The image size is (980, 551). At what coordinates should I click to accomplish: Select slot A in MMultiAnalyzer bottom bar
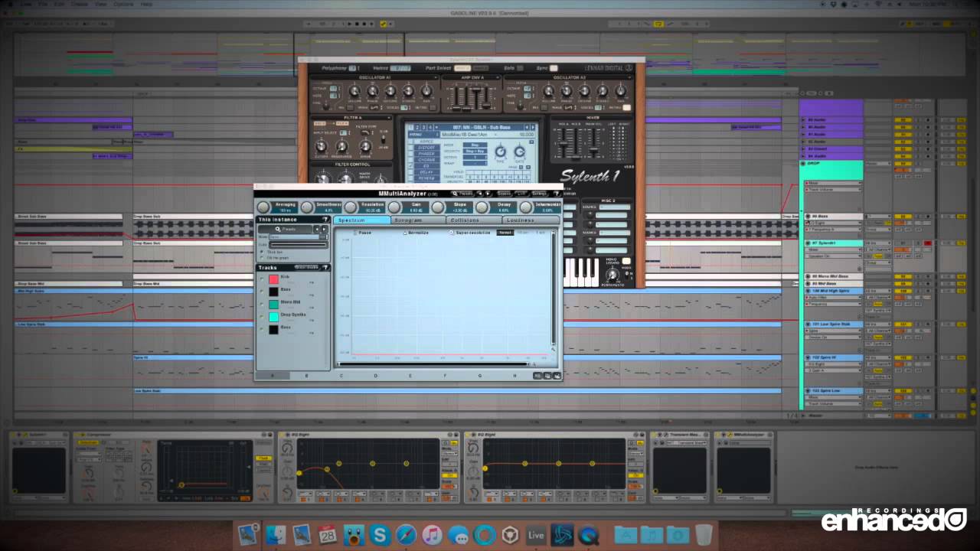pyautogui.click(x=273, y=376)
